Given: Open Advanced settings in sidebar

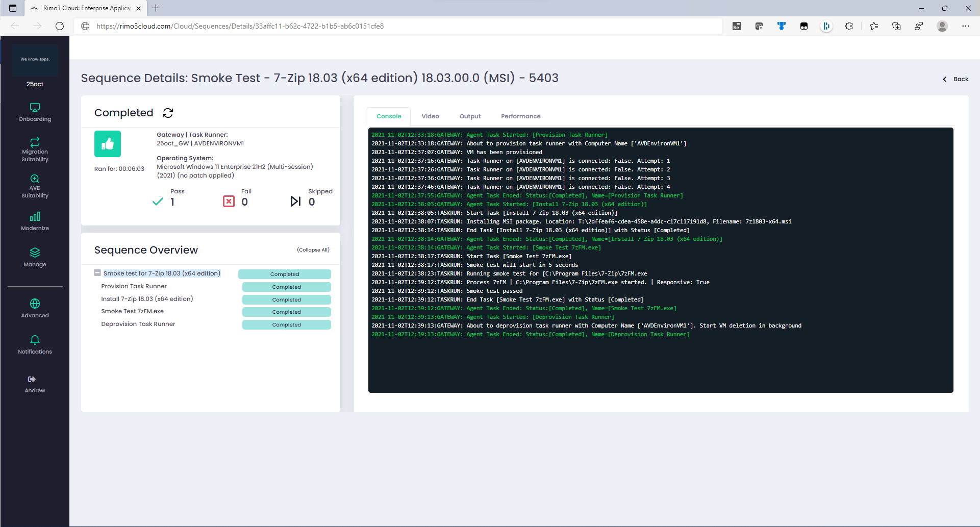Looking at the screenshot, I should [35, 308].
